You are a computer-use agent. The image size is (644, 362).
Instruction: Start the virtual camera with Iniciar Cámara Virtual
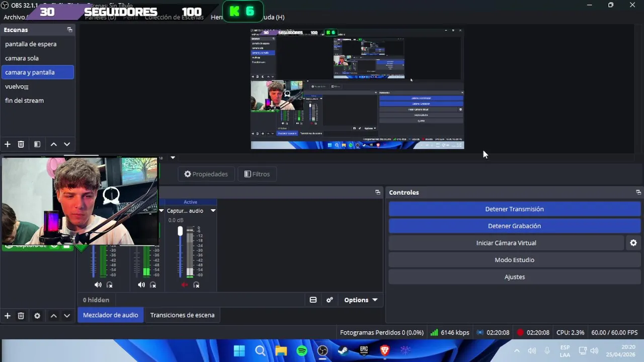[506, 243]
